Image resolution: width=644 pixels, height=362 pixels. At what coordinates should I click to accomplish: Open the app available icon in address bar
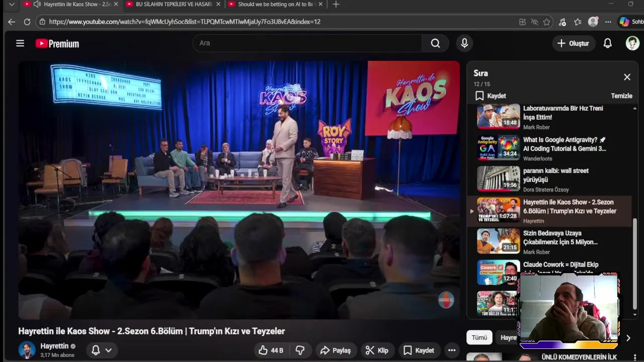click(x=522, y=22)
